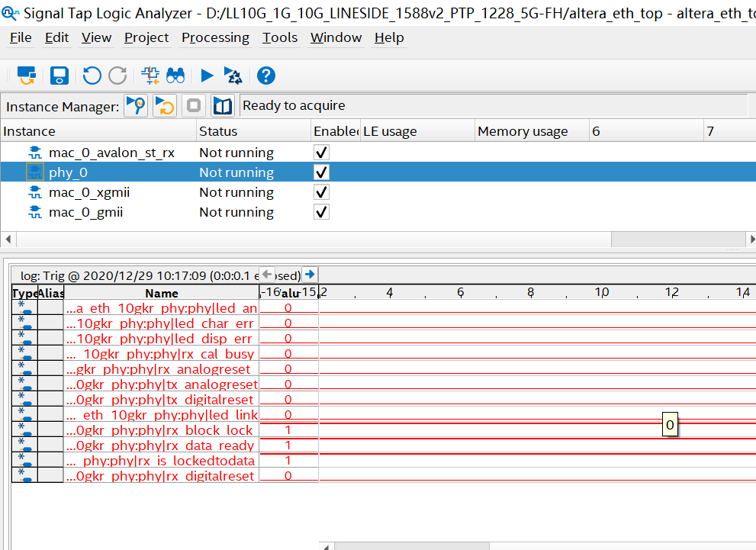756x550 pixels.
Task: Click the recompile play-with-recycle icon
Action: point(233,76)
